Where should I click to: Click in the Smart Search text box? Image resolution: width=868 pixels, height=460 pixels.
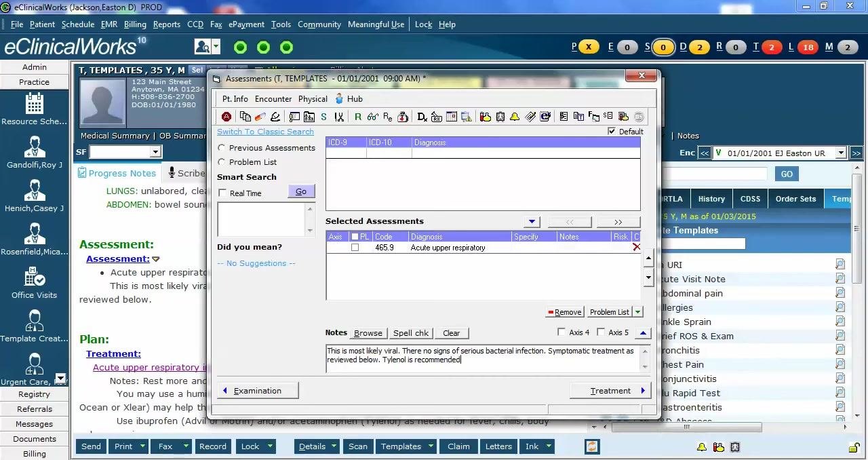pyautogui.click(x=262, y=219)
